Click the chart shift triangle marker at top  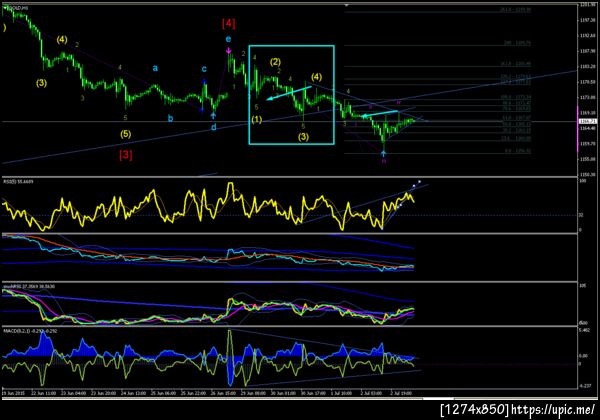click(x=346, y=5)
